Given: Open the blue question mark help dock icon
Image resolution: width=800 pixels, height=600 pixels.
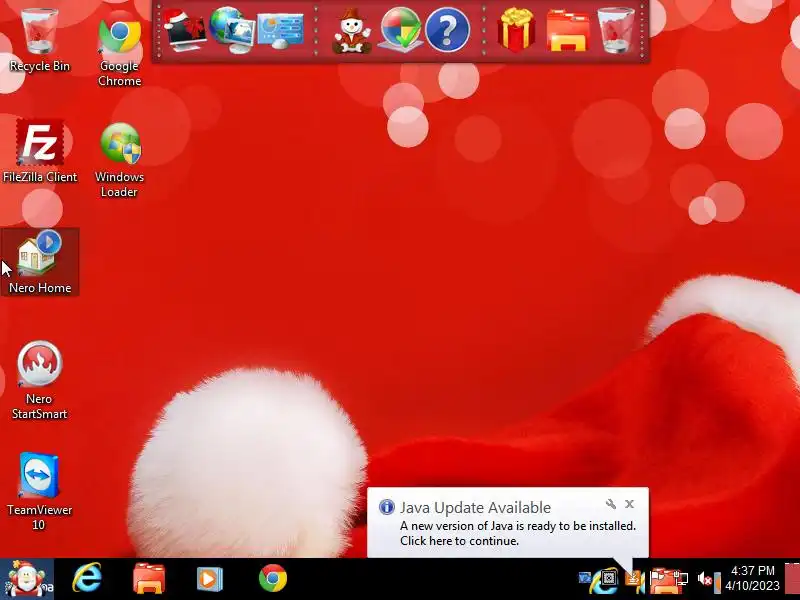Looking at the screenshot, I should tap(447, 31).
